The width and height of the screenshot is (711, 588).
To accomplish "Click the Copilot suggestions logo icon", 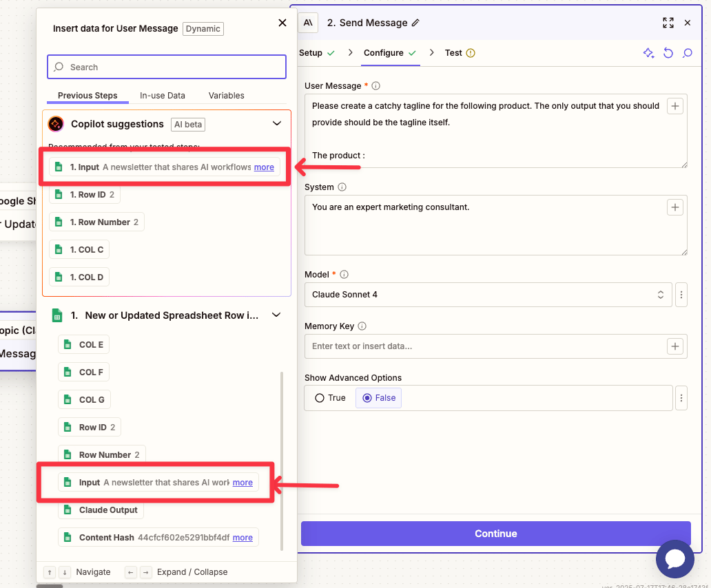I will [56, 124].
